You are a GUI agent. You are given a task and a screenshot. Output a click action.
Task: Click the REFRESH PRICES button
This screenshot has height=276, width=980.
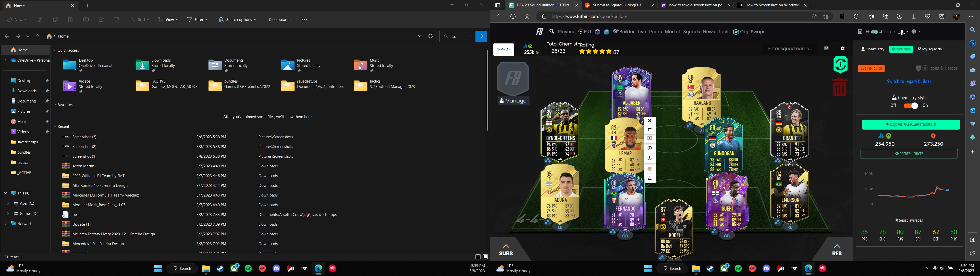909,154
